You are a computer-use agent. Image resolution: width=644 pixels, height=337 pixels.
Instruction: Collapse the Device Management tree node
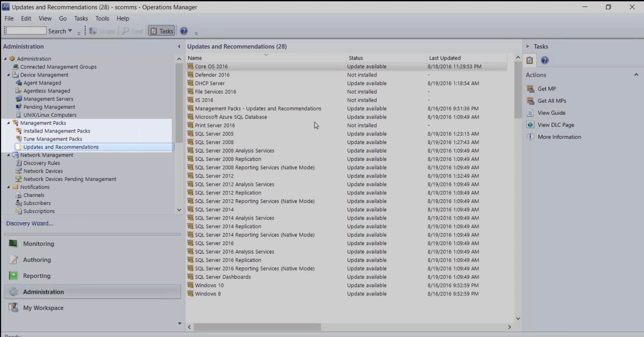coord(8,75)
